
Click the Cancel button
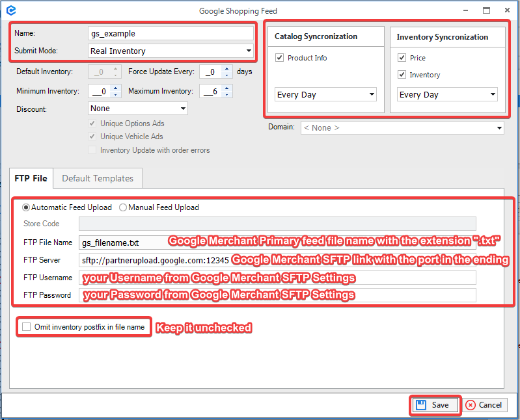pyautogui.click(x=485, y=405)
